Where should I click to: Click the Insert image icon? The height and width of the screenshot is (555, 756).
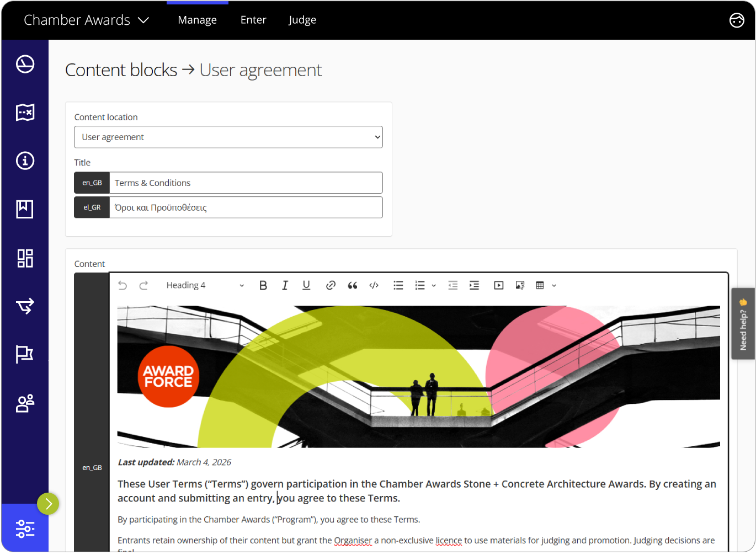click(x=520, y=285)
